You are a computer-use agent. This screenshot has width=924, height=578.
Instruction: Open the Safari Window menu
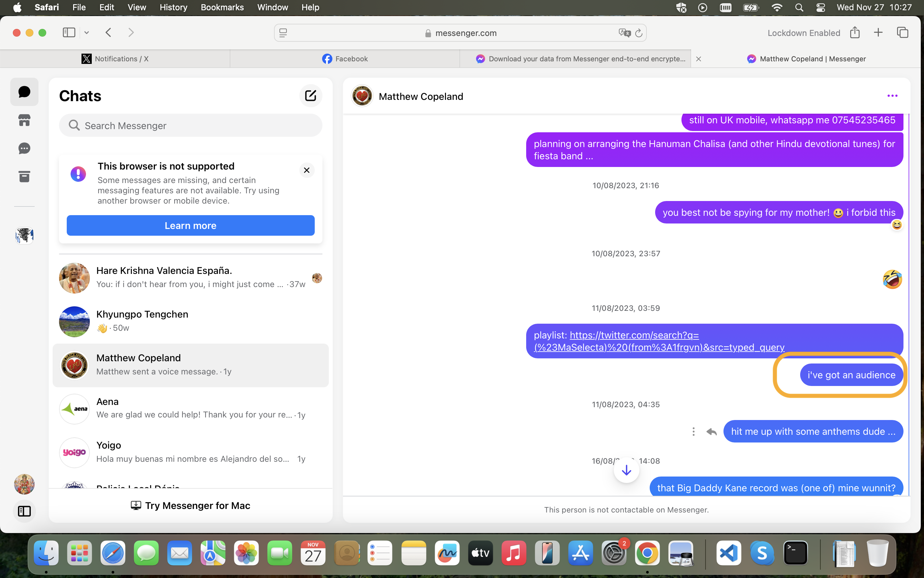[273, 7]
